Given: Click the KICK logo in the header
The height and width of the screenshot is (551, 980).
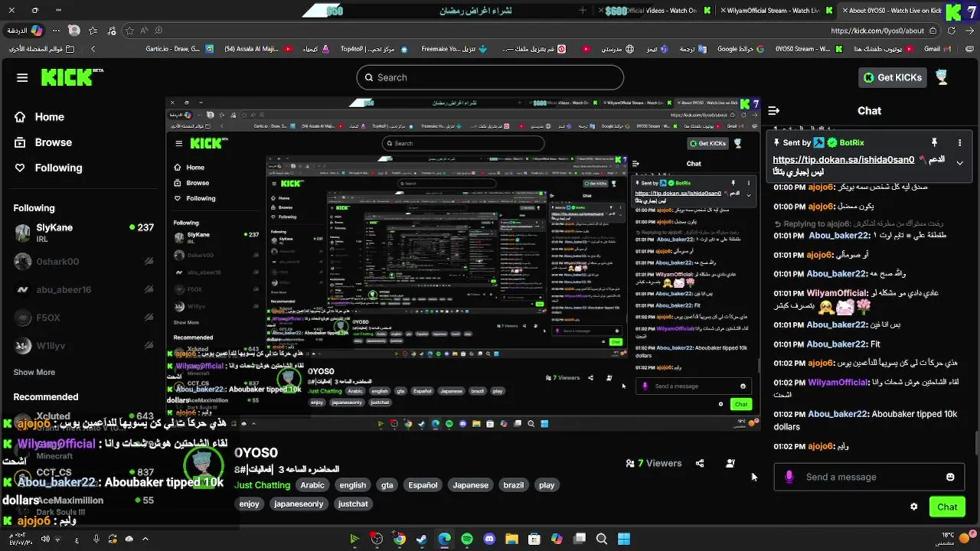Looking at the screenshot, I should coord(70,77).
